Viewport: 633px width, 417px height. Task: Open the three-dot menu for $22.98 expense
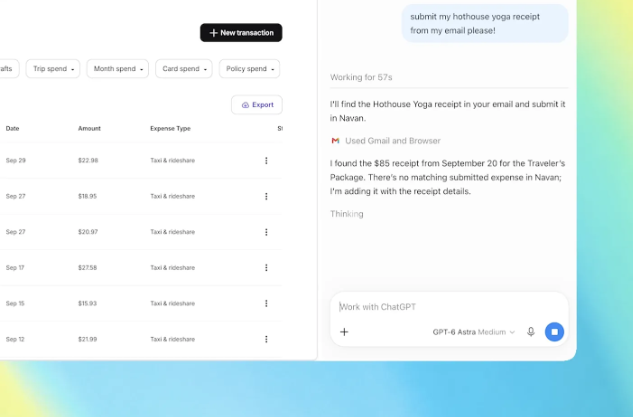click(x=266, y=161)
